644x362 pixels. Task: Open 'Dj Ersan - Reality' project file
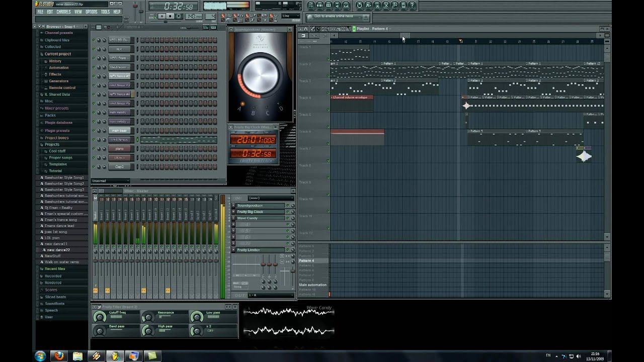click(x=58, y=208)
